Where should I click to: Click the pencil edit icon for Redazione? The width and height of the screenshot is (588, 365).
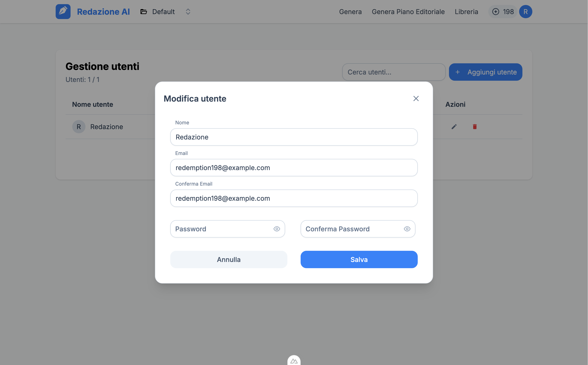(x=454, y=127)
